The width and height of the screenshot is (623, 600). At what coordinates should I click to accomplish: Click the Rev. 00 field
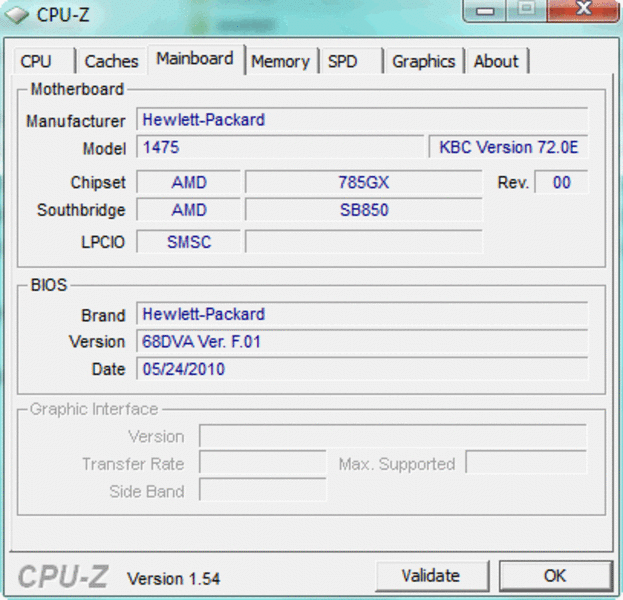click(x=561, y=182)
